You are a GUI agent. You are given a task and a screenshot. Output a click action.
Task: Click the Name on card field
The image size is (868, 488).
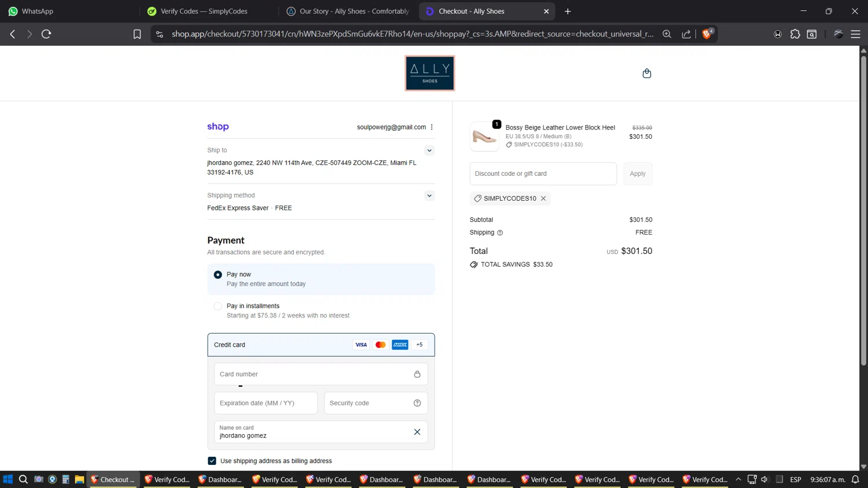(x=321, y=432)
